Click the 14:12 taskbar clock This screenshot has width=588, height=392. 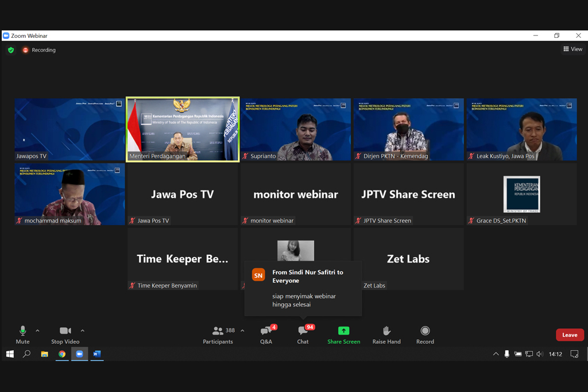555,354
